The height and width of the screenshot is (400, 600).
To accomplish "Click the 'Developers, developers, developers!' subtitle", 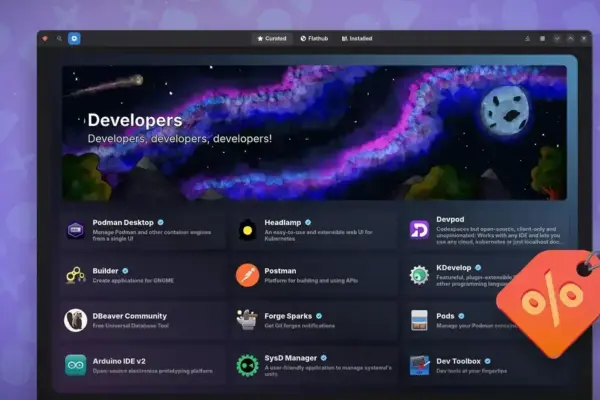I will tap(180, 139).
